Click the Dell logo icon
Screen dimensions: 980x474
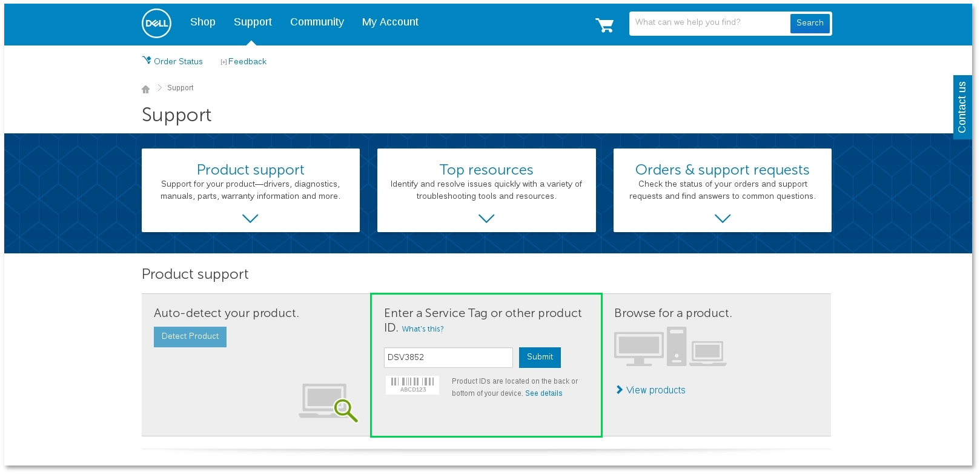[x=156, y=24]
